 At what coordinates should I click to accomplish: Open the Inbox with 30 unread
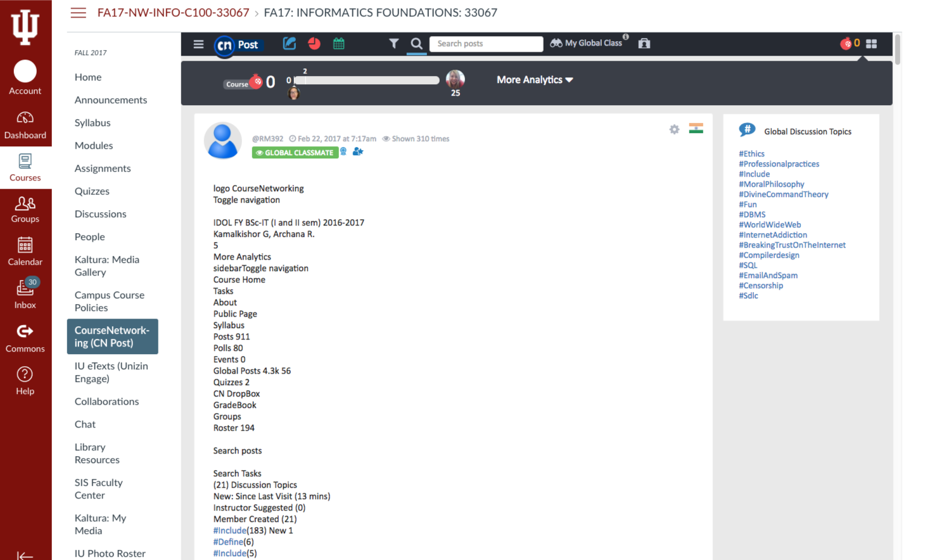[25, 293]
